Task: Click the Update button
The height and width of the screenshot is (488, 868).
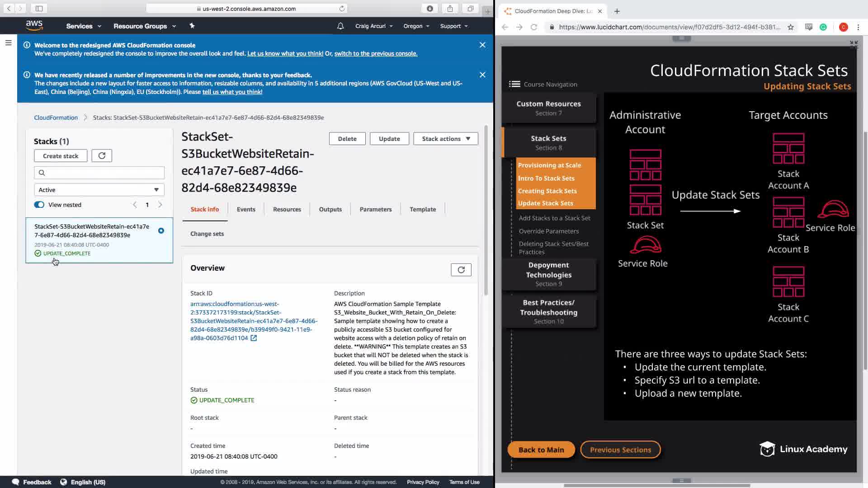Action: tap(389, 139)
